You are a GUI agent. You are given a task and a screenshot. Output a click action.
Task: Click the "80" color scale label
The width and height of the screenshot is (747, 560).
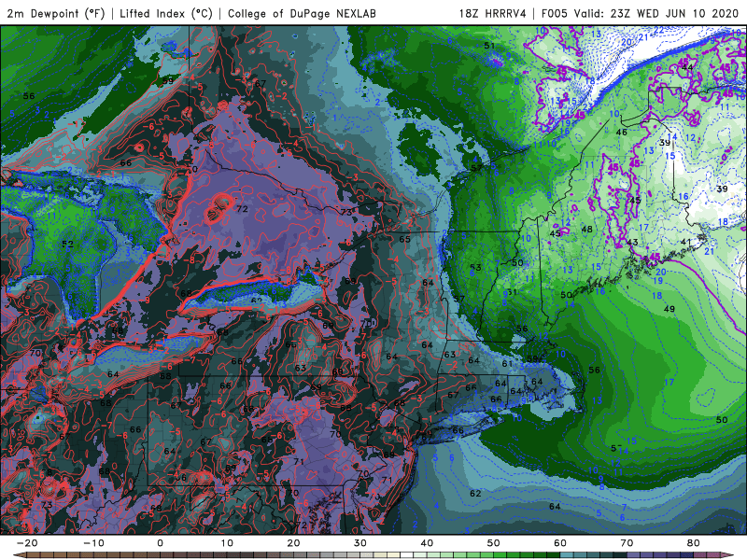tap(694, 543)
